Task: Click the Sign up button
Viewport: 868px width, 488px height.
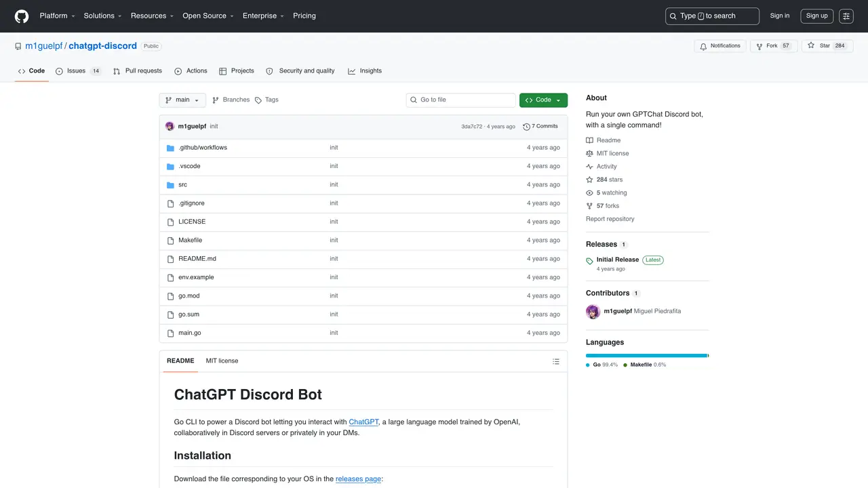Action: tap(817, 16)
